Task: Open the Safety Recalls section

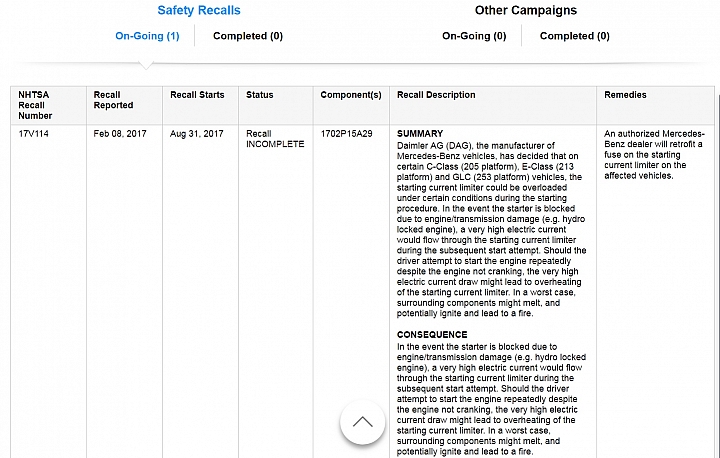Action: pyautogui.click(x=198, y=11)
